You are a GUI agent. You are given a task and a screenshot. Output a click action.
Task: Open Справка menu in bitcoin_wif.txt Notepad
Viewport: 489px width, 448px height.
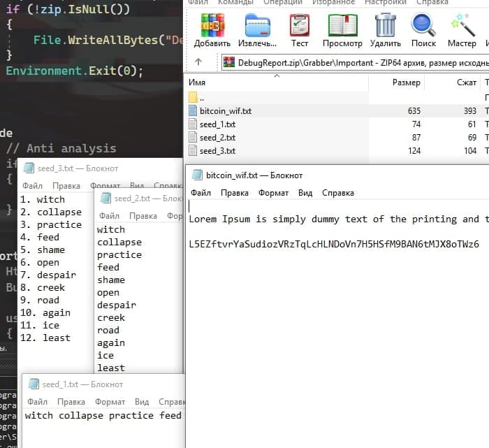pyautogui.click(x=337, y=193)
